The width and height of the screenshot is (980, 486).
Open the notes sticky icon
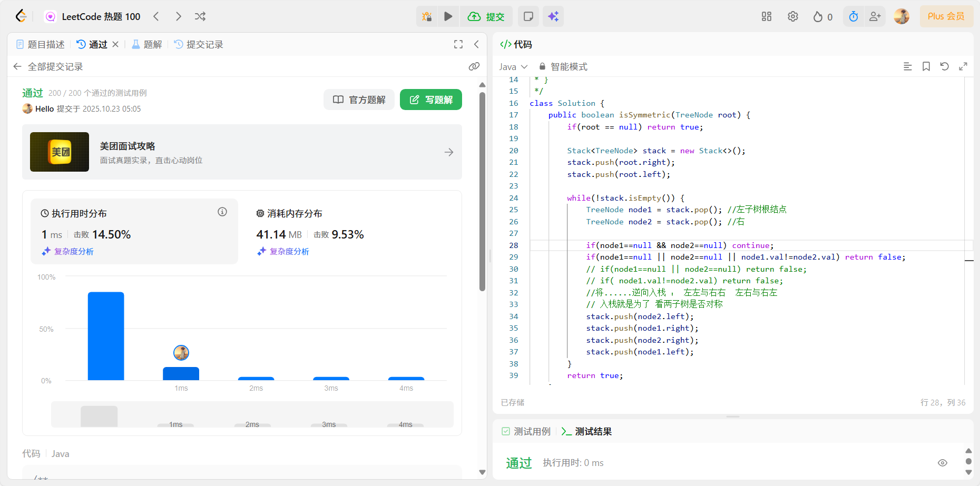coord(528,16)
